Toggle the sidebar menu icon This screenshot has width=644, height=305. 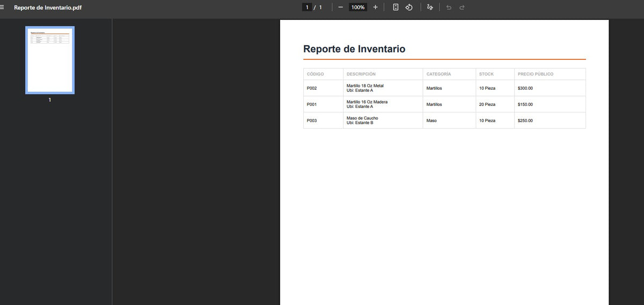pos(3,8)
